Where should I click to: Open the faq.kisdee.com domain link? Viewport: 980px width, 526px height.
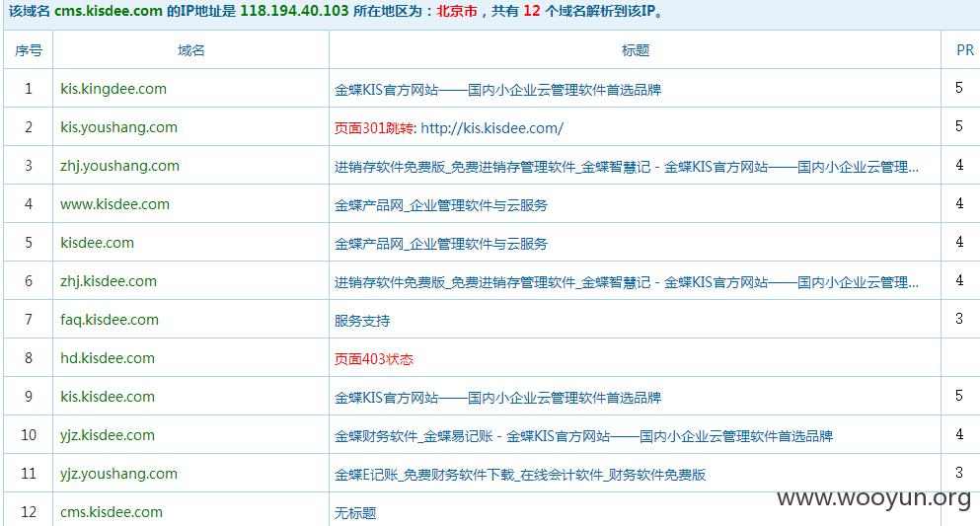pyautogui.click(x=110, y=320)
